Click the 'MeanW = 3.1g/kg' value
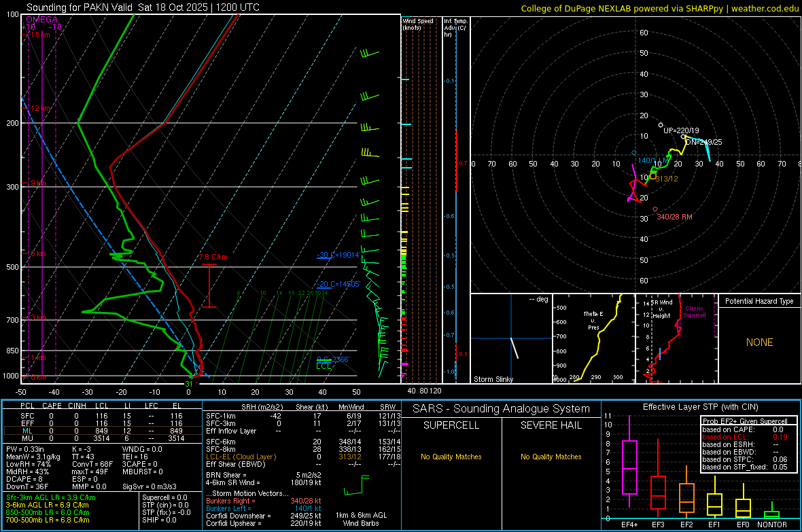Viewport: 802px width, 532px height. point(33,457)
